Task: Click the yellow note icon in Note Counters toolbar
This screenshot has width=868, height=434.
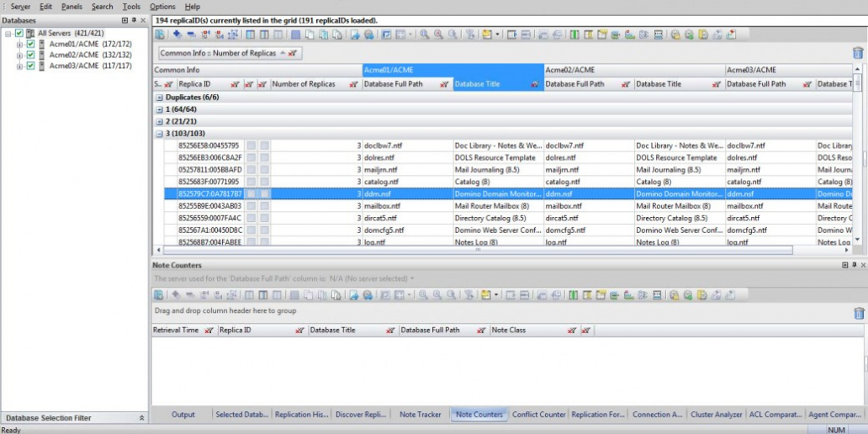Action: tap(485, 295)
